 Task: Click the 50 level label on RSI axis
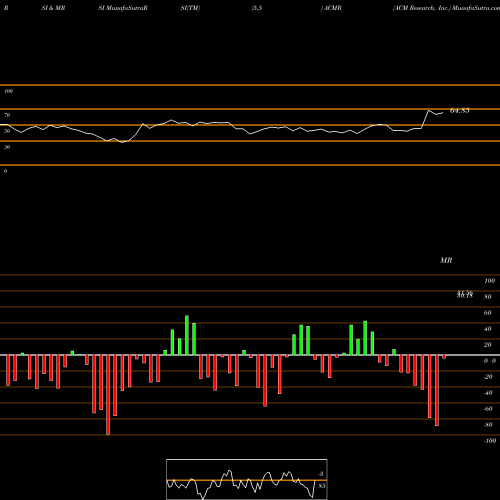click(7, 131)
